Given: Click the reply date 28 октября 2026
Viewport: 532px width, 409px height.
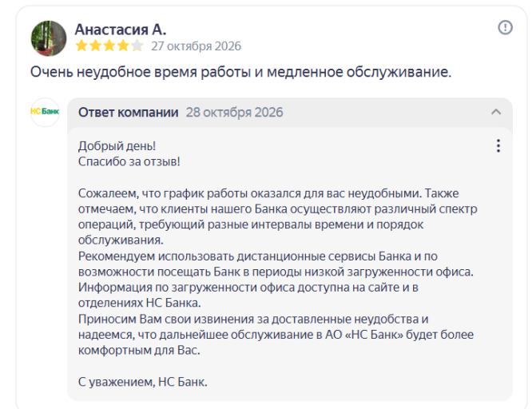Looking at the screenshot, I should (x=234, y=113).
